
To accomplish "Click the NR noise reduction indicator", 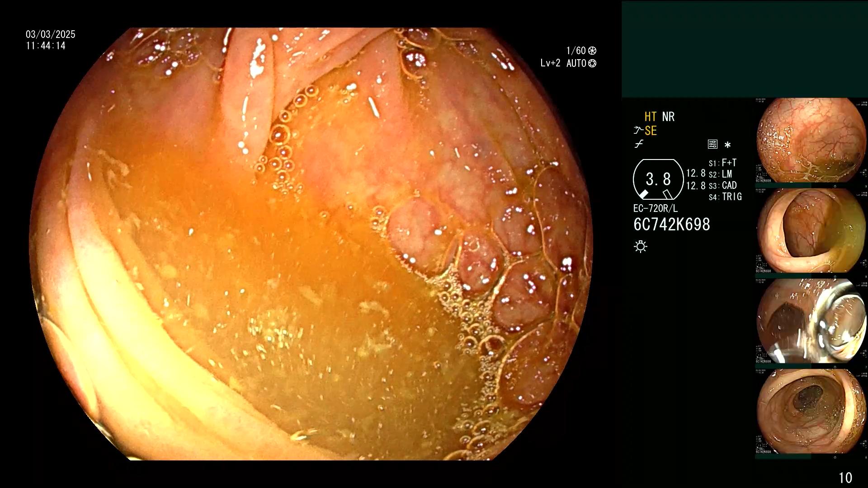I will (x=668, y=117).
